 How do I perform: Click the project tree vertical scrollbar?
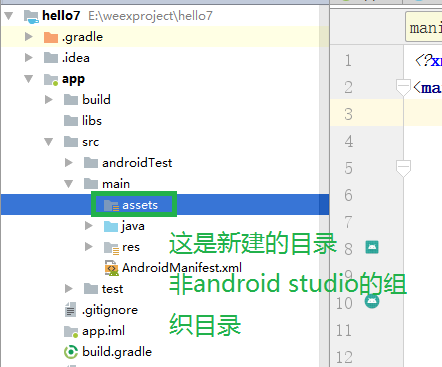pos(324,185)
